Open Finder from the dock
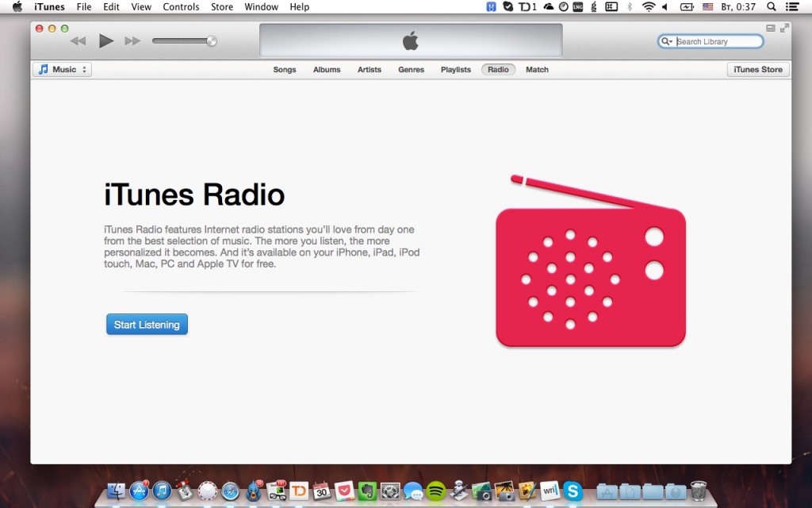 click(x=116, y=491)
